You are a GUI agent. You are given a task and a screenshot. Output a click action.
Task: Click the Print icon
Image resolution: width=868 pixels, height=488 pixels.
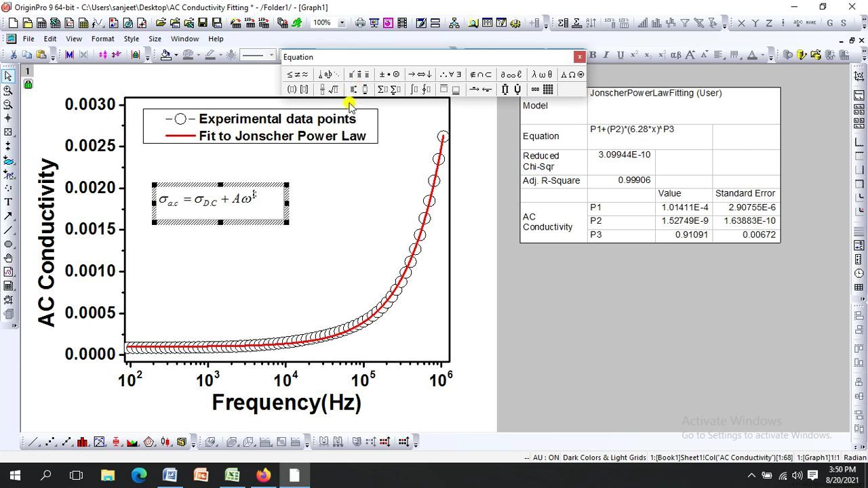coord(360,22)
